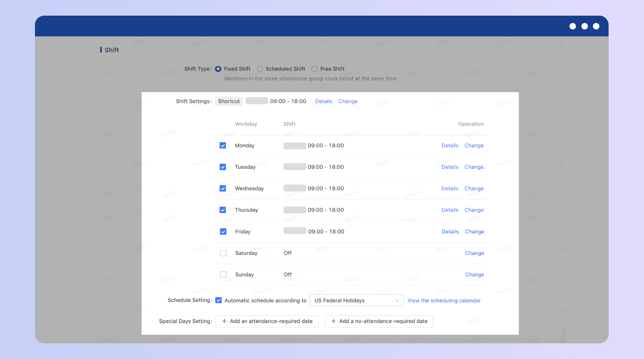Select the Free Shift radio button

pyautogui.click(x=314, y=69)
